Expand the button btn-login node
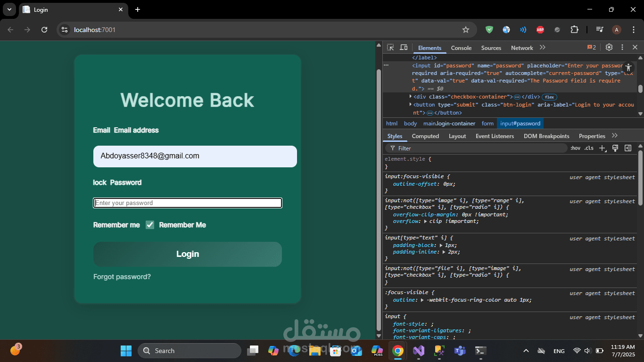This screenshot has width=644, height=362. pos(410,105)
